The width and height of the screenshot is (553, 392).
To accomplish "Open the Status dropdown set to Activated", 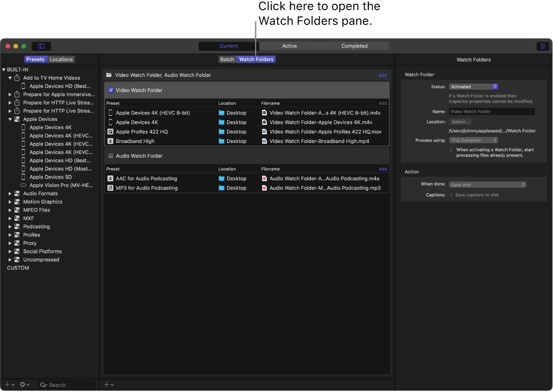I will point(473,87).
